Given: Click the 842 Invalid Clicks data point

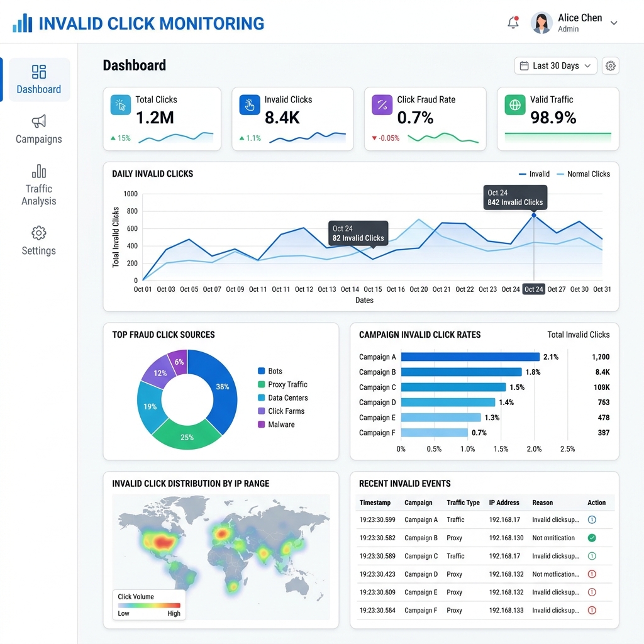Looking at the screenshot, I should (x=534, y=215).
